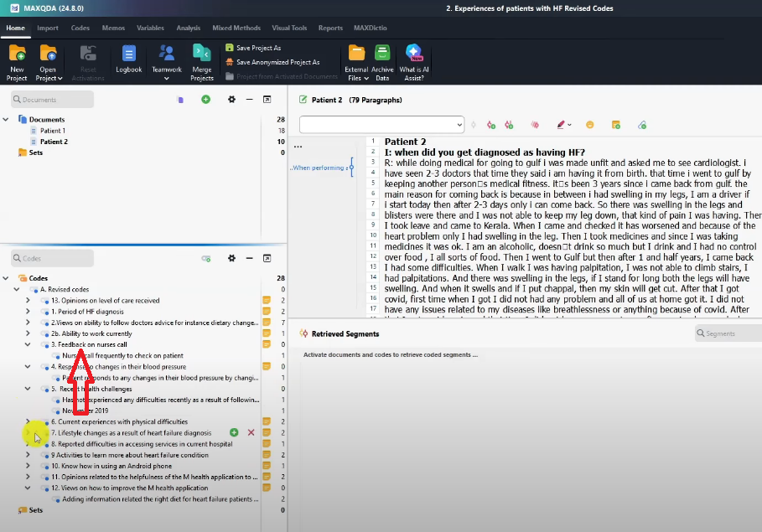This screenshot has width=762, height=532.
Task: Switch to Mixed Methods tab
Action: pyautogui.click(x=236, y=28)
